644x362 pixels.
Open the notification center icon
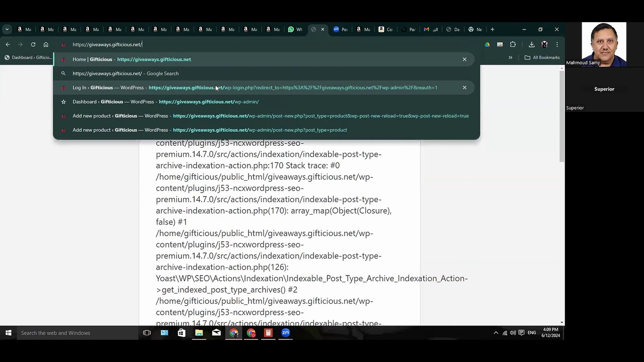point(521,333)
